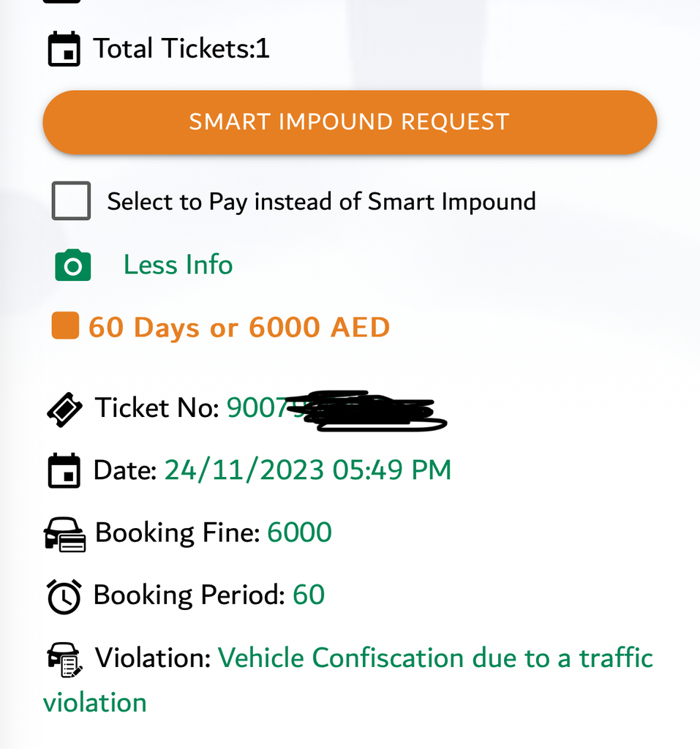Screen dimensions: 700x749
Task: Click the Booking Fine amount 6000
Action: pos(300,532)
